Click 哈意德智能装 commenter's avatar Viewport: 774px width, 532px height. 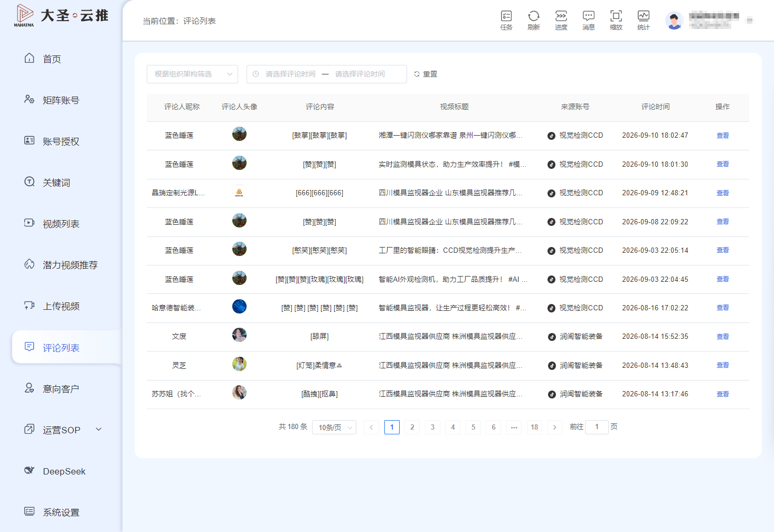point(239,307)
